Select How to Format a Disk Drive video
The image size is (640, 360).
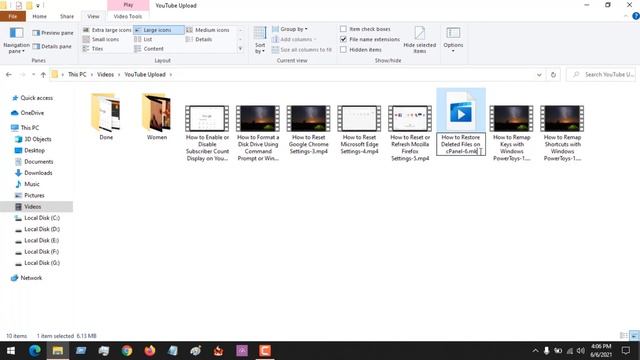pos(258,133)
